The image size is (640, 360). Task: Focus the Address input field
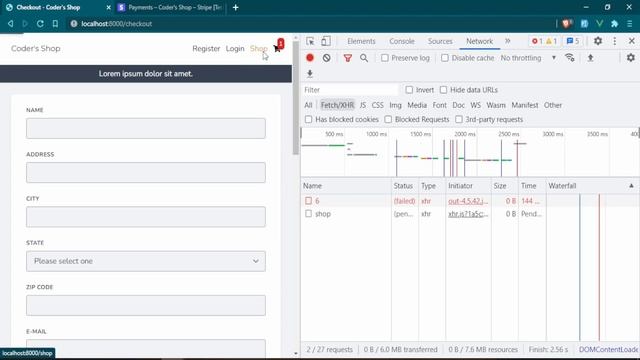point(146,172)
